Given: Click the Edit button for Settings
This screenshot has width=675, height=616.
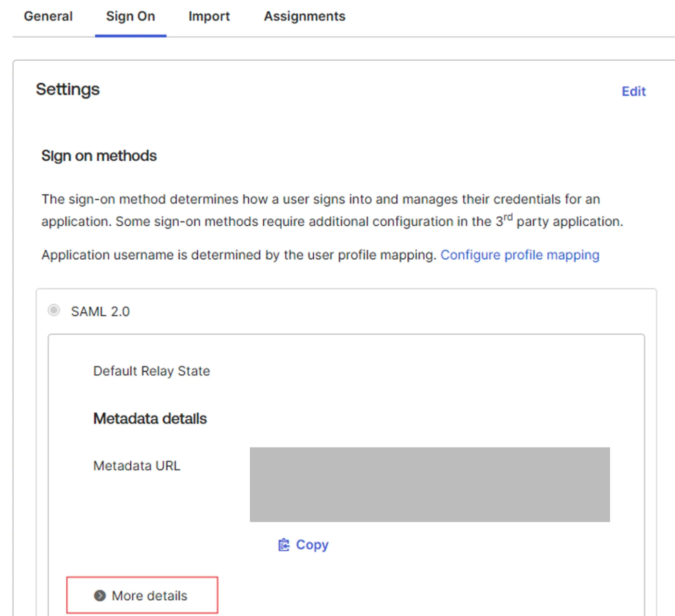Looking at the screenshot, I should [x=634, y=91].
